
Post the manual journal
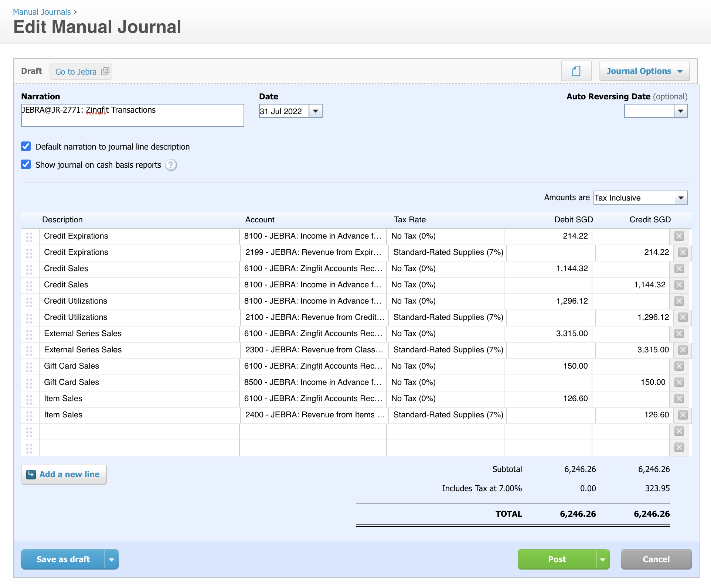[557, 559]
